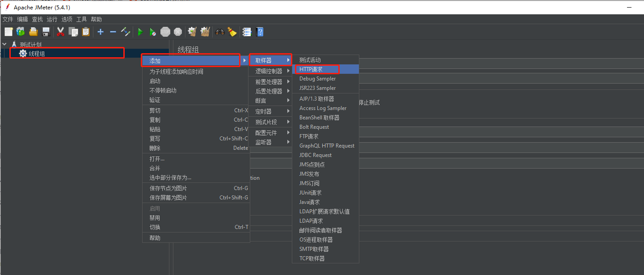Open the 选项 menu

coord(67,19)
